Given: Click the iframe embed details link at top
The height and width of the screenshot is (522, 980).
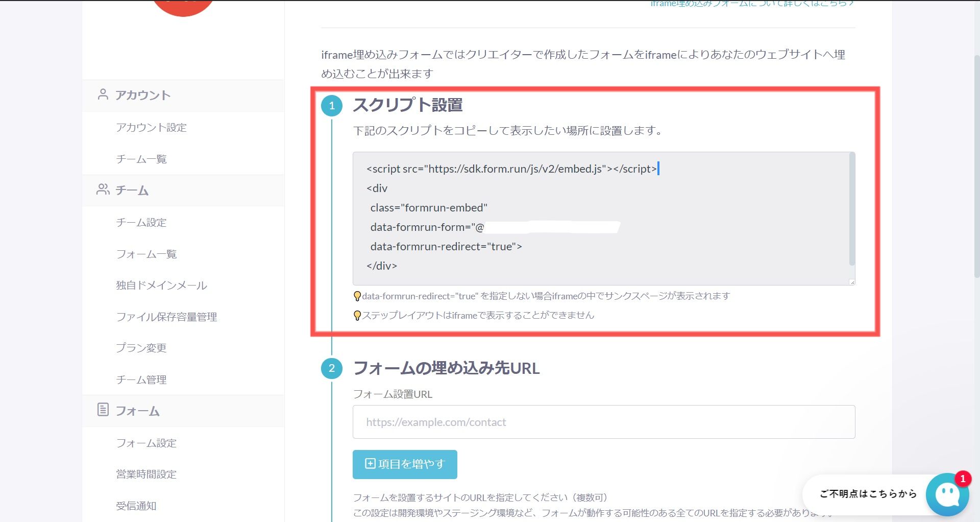Looking at the screenshot, I should tap(751, 4).
